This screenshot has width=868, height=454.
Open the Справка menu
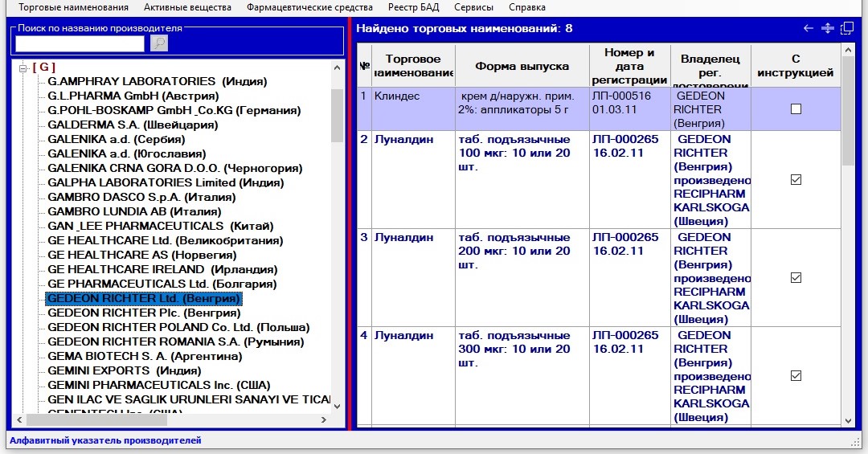click(x=527, y=7)
